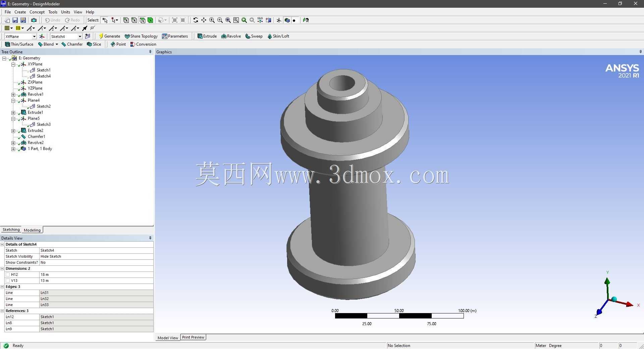Screen dimensions: 644x349
Task: Toggle the Display Plane icon
Action: (x=279, y=20)
